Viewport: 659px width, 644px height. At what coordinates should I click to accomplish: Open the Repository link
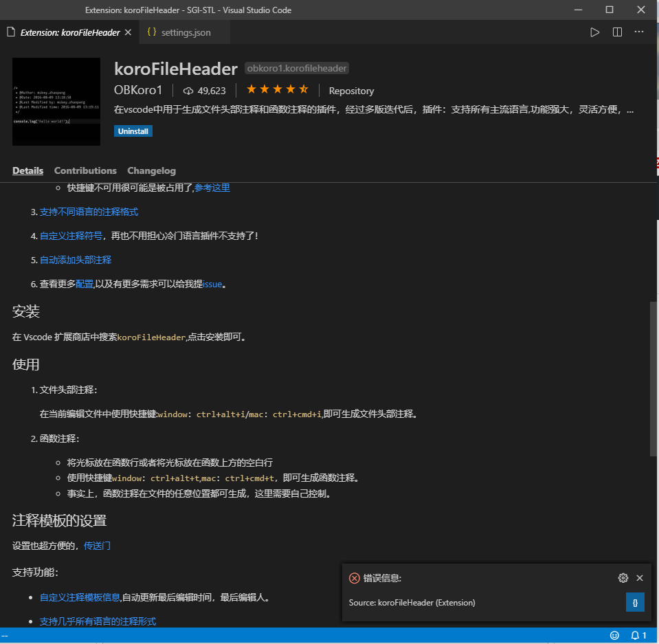point(350,90)
